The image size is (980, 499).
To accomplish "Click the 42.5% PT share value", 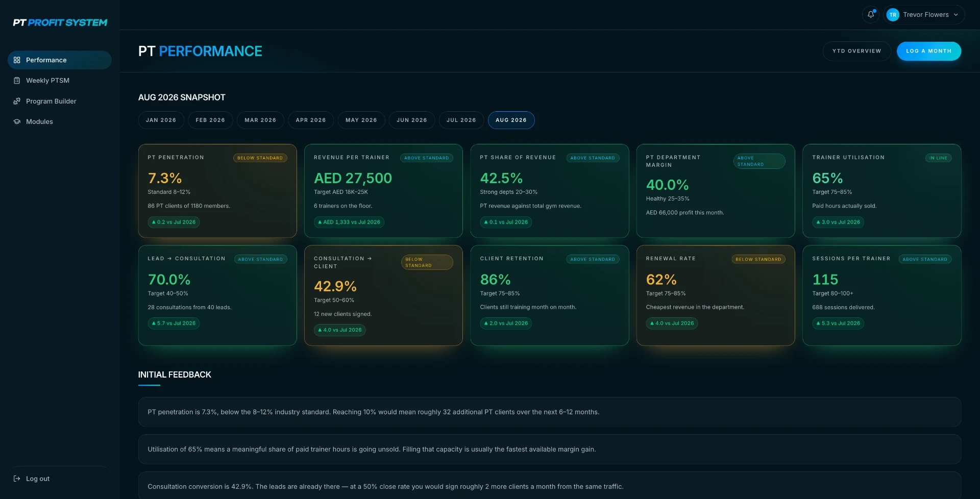I will point(501,178).
